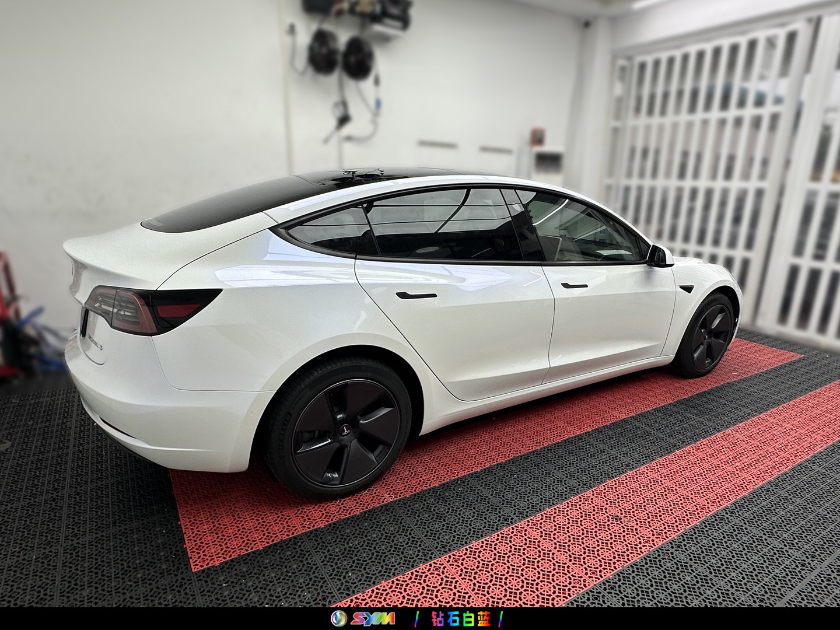
Task: Click the SYM brand text
Action: (x=372, y=618)
